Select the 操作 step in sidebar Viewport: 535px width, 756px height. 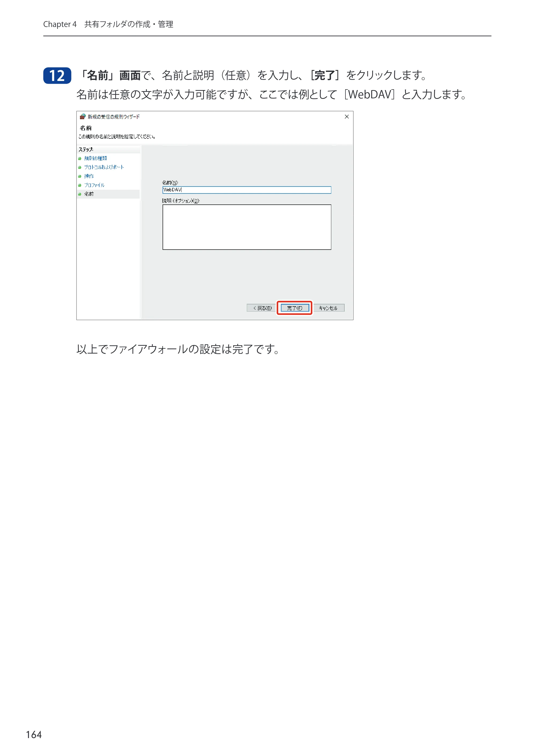(x=89, y=176)
